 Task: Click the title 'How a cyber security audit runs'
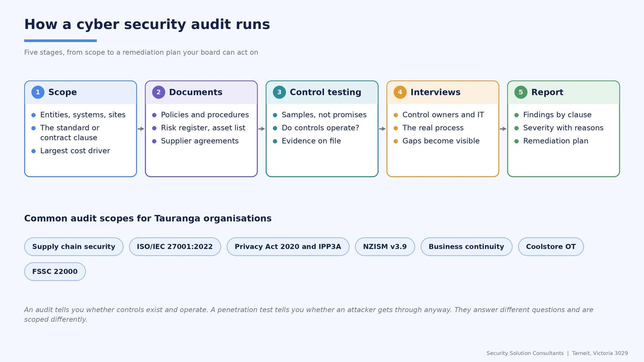pyautogui.click(x=147, y=25)
